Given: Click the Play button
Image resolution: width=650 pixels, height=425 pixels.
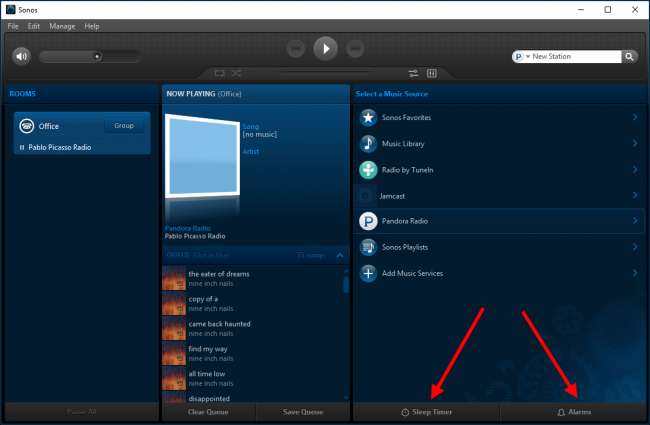Looking at the screenshot, I should click(x=325, y=49).
